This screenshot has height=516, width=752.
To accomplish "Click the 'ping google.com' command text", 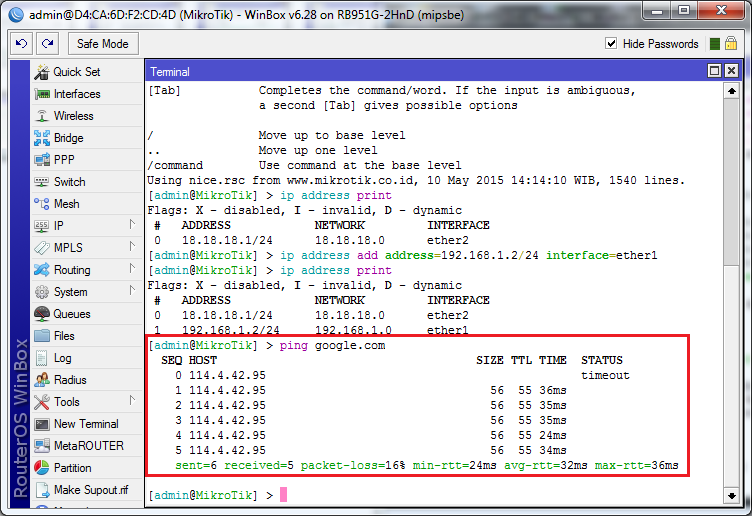I will (x=332, y=346).
